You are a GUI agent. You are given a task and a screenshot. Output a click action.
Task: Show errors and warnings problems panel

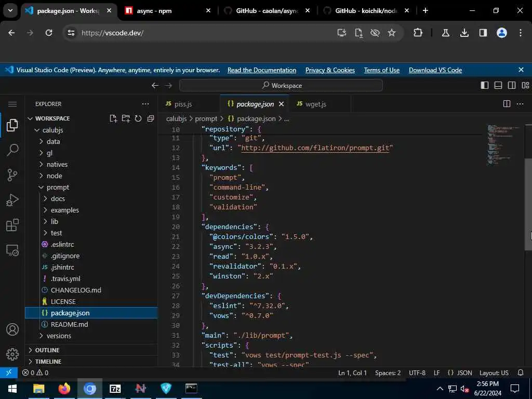[35, 373]
